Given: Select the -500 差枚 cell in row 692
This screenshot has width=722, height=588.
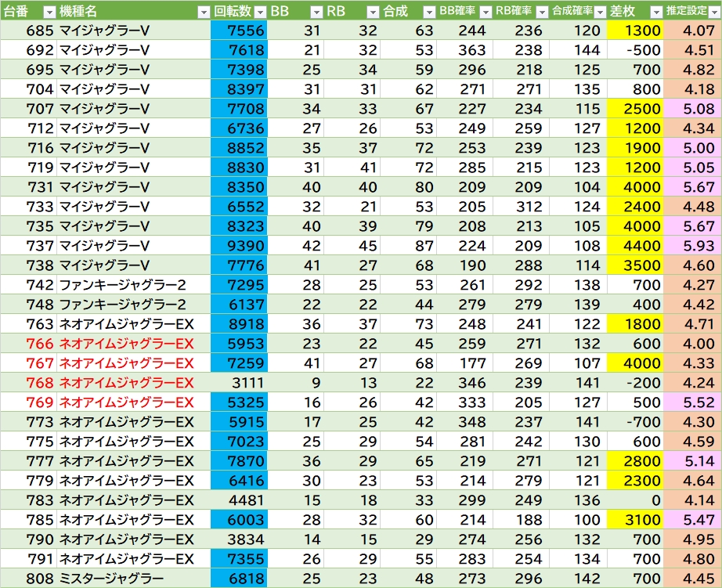Looking at the screenshot, I should point(635,50).
